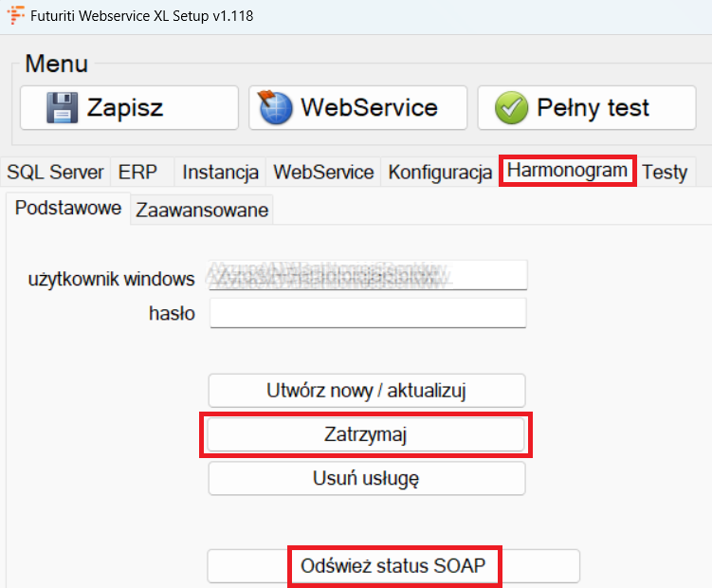
Task: Click the Odśwież status SOAP button
Action: pyautogui.click(x=393, y=566)
